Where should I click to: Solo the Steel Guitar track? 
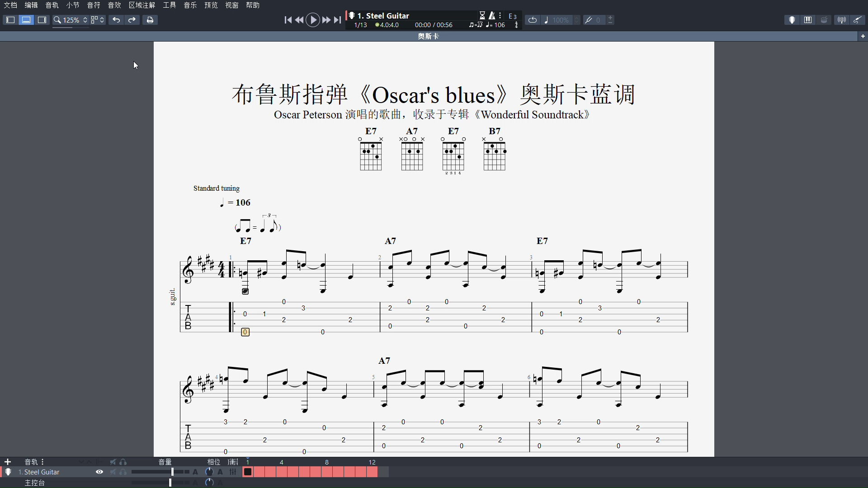coord(123,472)
